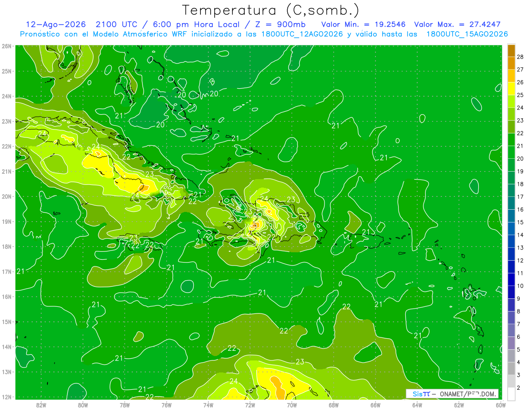This screenshot has height=411, width=532.
Task: Click the ONAMET/REP.DOM. credit box
Action: click(453, 394)
